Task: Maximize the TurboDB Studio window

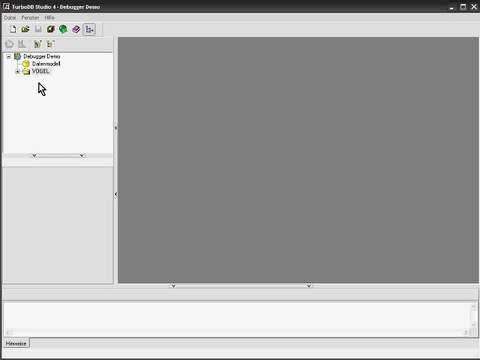Action: pos(463,7)
